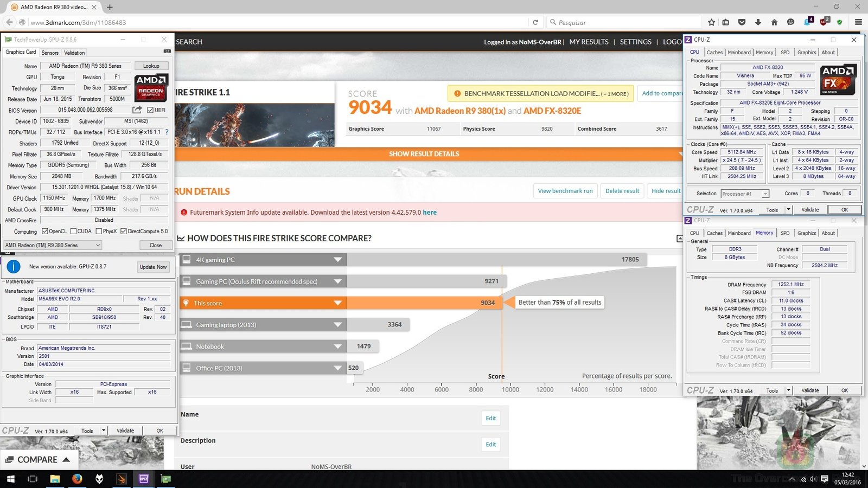Open the Mainboard tab in top CPU-Z window

tap(739, 53)
